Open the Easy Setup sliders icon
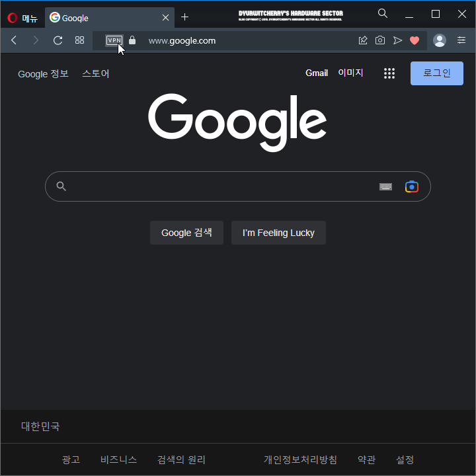The height and width of the screenshot is (476, 476). coord(461,40)
